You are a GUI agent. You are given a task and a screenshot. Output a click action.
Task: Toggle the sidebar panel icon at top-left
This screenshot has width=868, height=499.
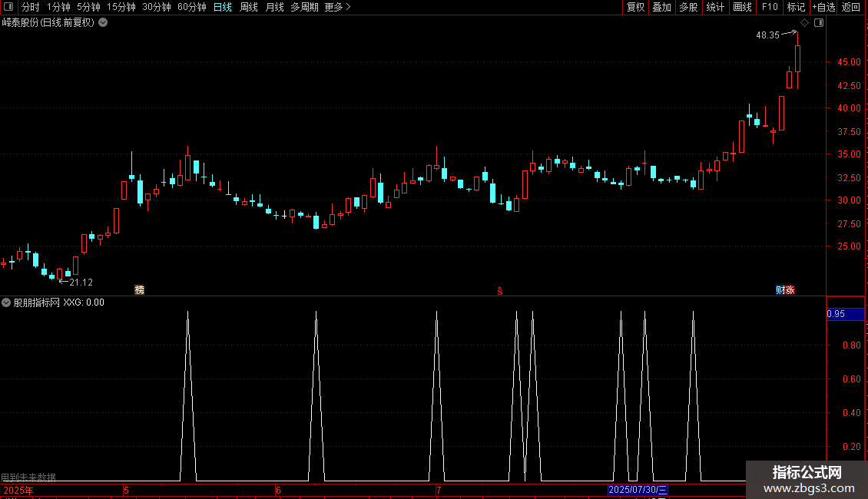8,7
